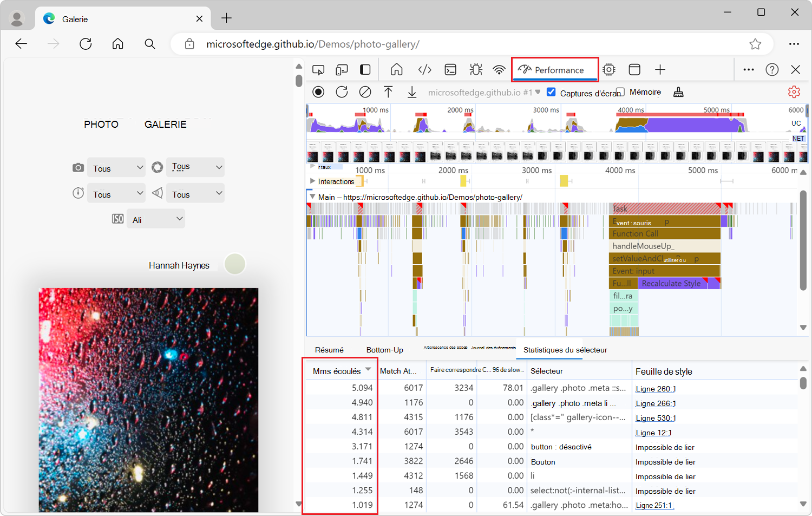Open red capture settings gear

(794, 92)
